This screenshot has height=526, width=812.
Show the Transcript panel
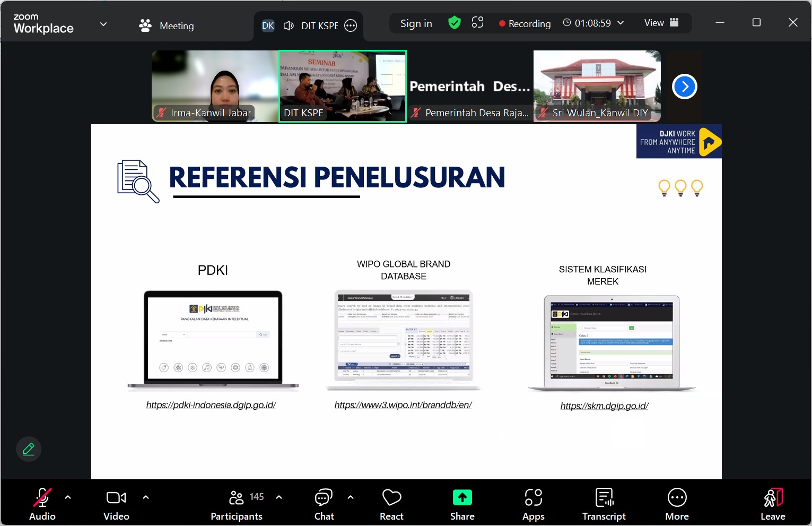pos(604,504)
